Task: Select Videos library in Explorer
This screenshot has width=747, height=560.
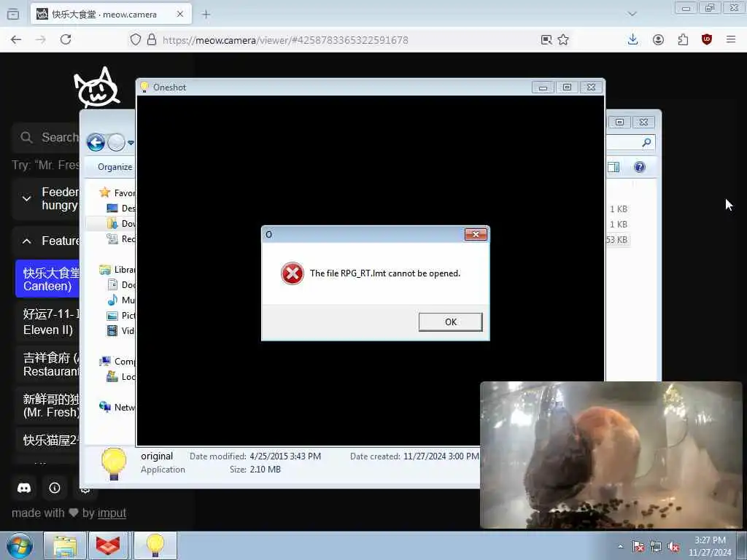Action: (121, 330)
